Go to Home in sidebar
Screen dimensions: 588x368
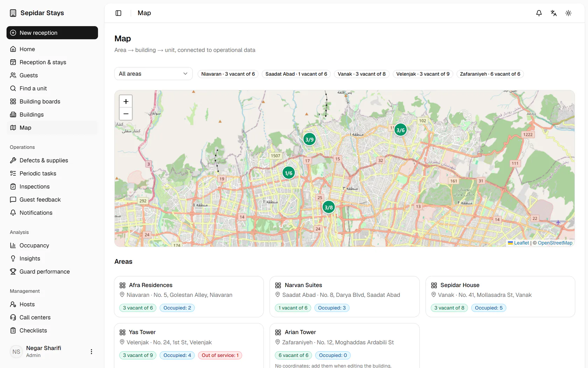(x=52, y=49)
